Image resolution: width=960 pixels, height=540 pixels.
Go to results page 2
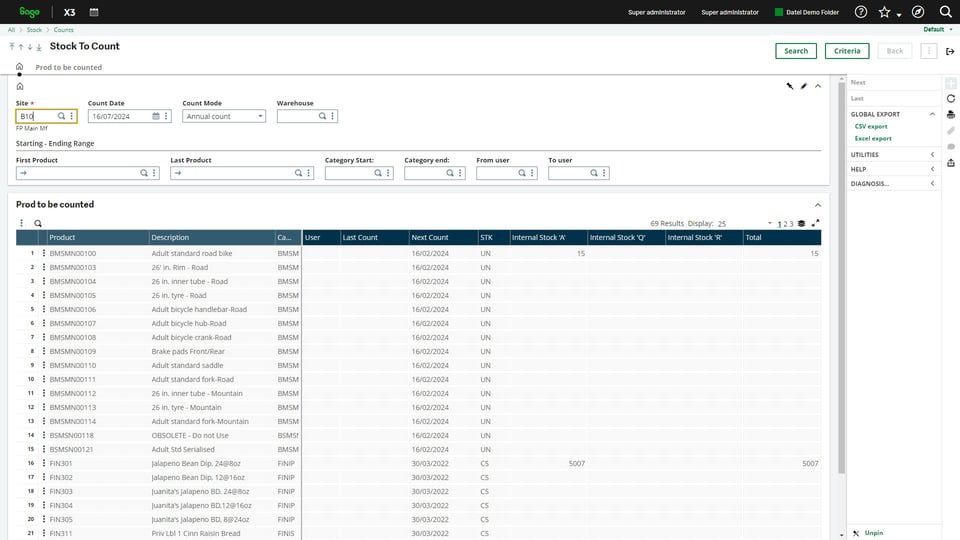click(x=785, y=224)
